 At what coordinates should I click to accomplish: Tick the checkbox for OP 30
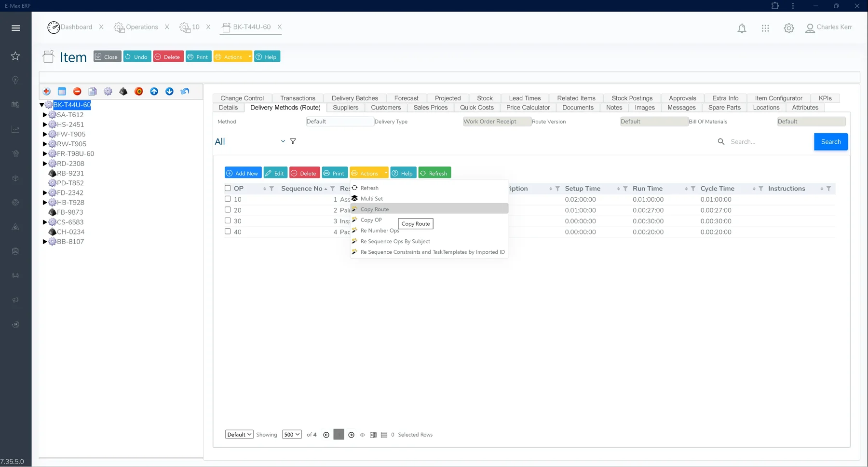pos(228,220)
